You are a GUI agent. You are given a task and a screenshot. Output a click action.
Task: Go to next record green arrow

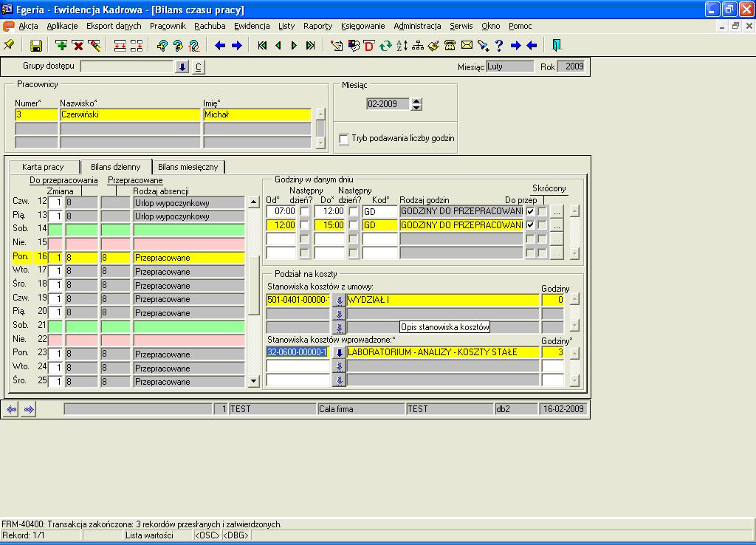point(294,46)
